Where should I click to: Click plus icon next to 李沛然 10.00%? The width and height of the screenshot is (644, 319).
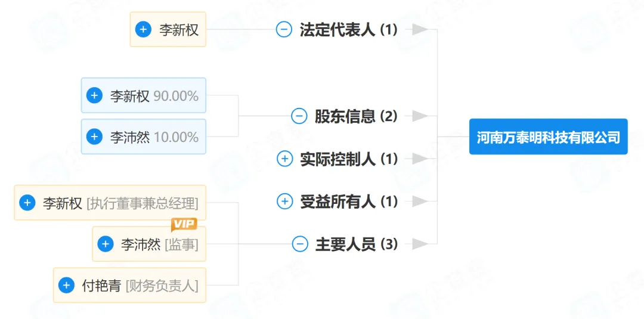(x=94, y=137)
